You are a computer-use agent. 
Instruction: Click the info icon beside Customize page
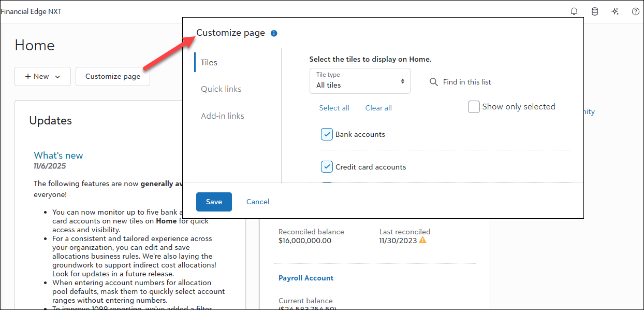click(x=274, y=33)
